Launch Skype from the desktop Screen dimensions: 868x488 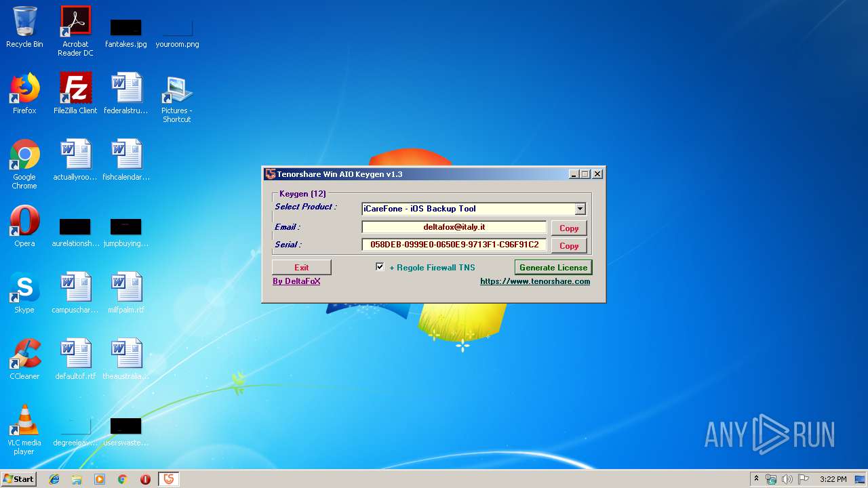coord(24,293)
